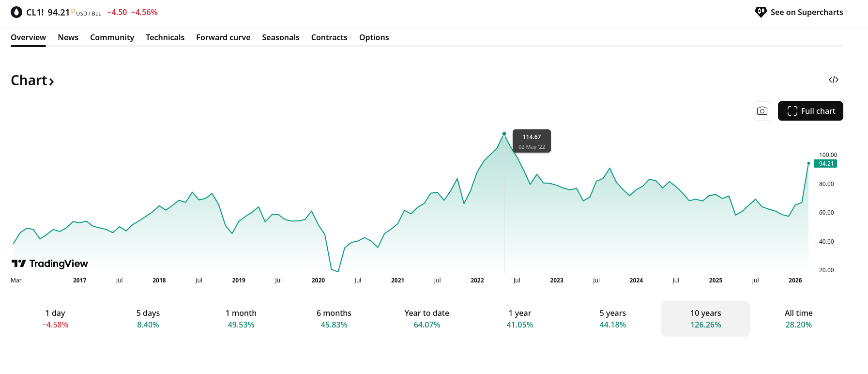
Task: Expand the Chart heading arrow
Action: click(51, 81)
